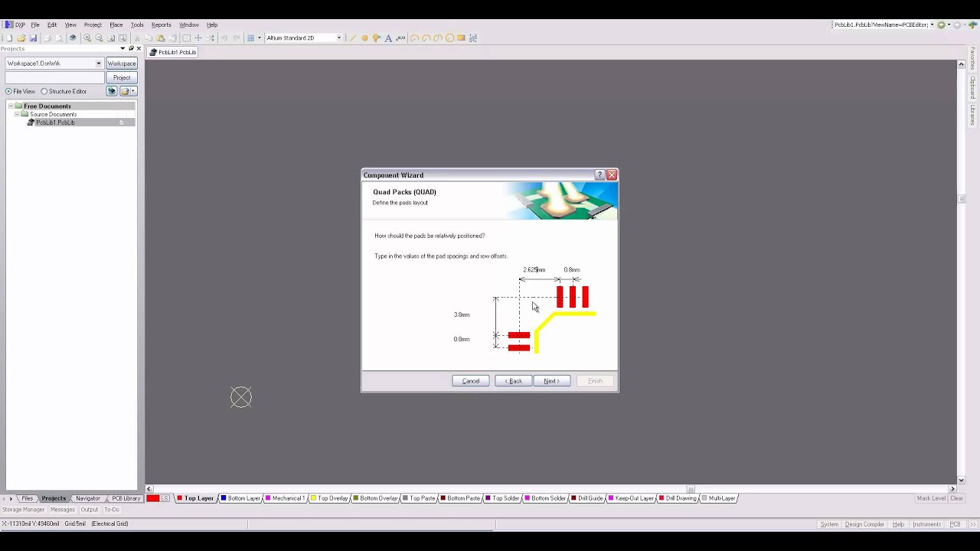The width and height of the screenshot is (980, 551).
Task: Collapse the Free Documents tree node
Action: 11,106
